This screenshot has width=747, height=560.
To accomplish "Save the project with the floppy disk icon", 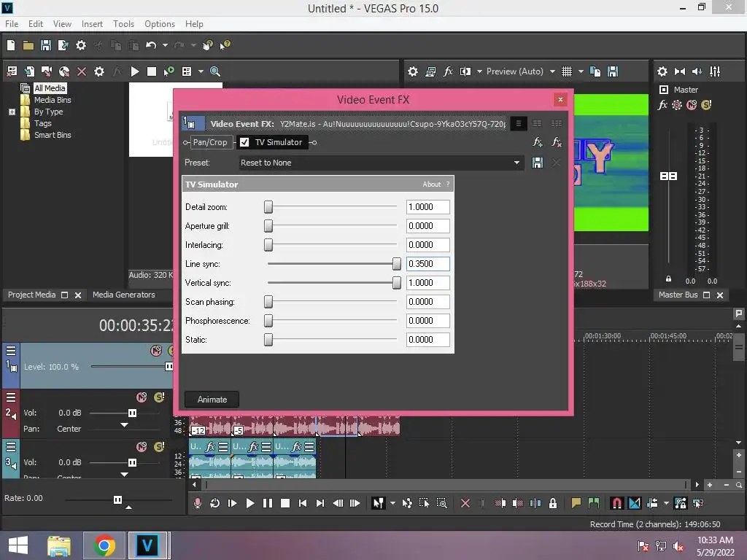I will (46, 45).
